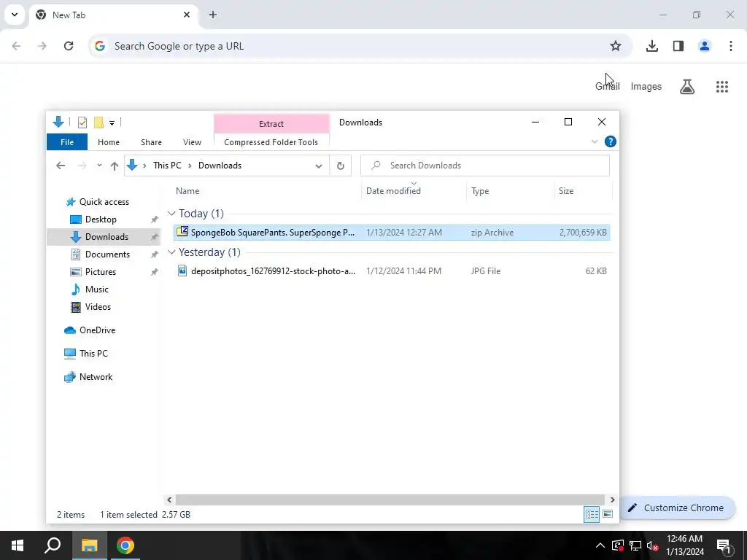The image size is (747, 560).
Task: Click the Chrome reload page icon
Action: pos(69,46)
